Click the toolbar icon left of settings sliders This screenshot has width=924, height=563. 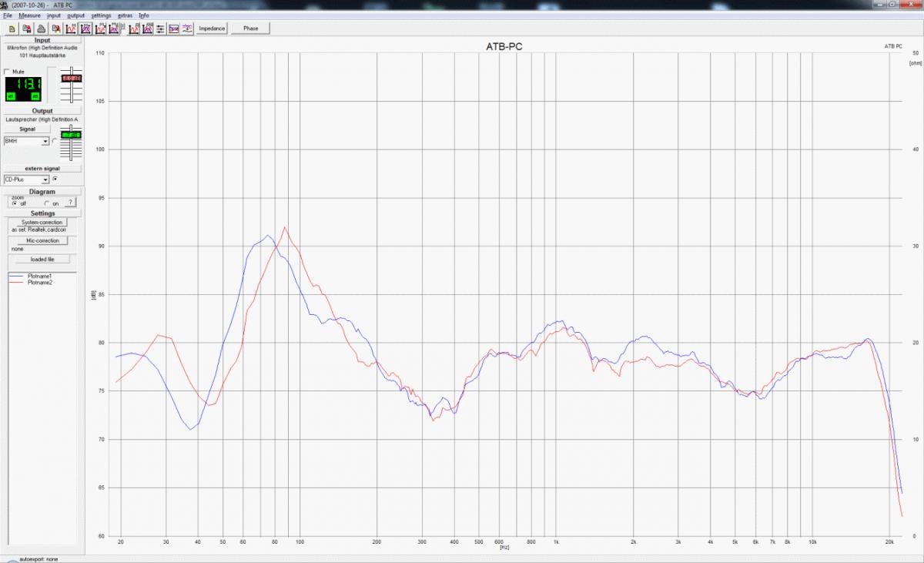[147, 28]
